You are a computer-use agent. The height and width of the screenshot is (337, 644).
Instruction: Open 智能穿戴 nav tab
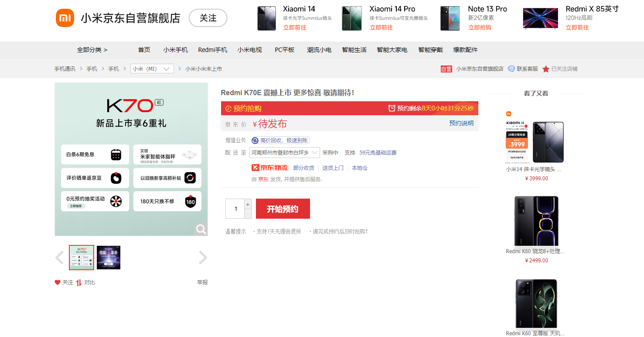tap(430, 50)
